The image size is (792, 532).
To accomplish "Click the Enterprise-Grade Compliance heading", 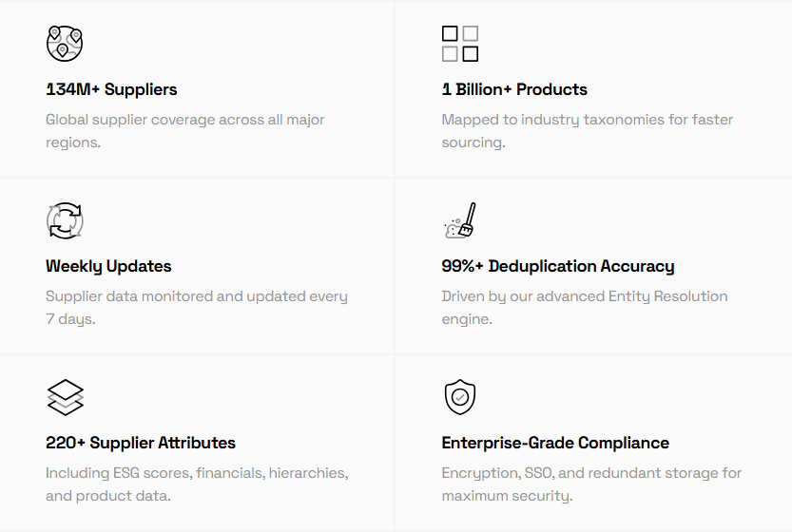I will (x=555, y=443).
